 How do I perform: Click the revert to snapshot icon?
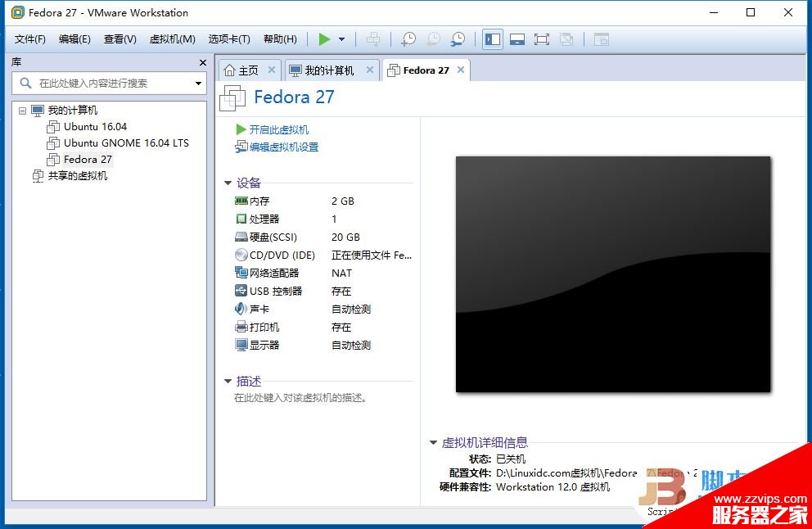point(433,39)
